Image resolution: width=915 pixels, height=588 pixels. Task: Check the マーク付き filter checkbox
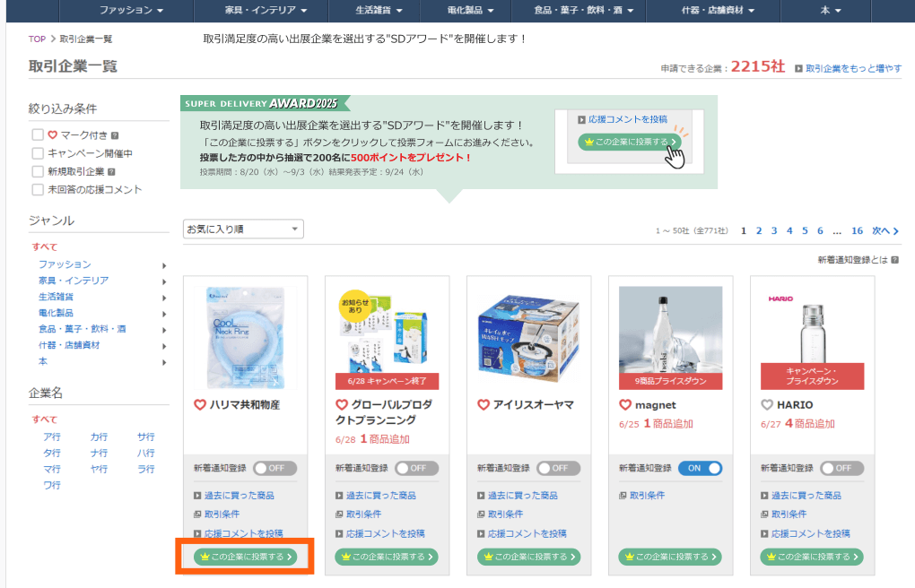[38, 134]
